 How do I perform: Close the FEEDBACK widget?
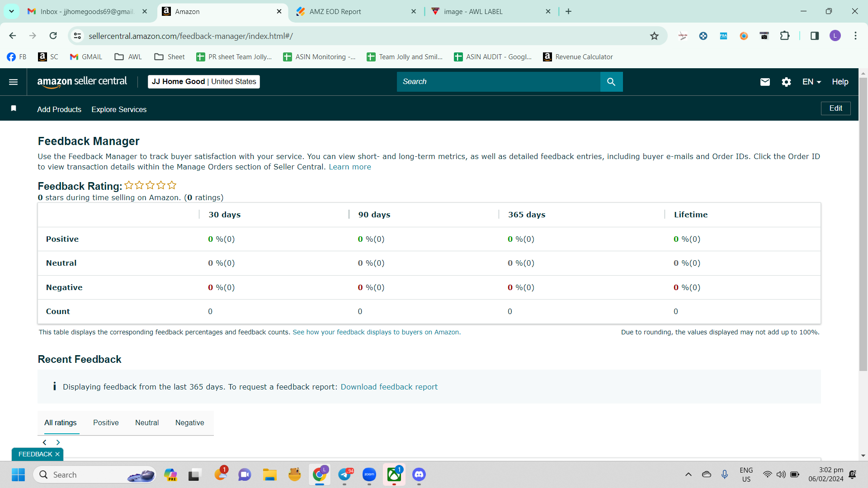57,454
